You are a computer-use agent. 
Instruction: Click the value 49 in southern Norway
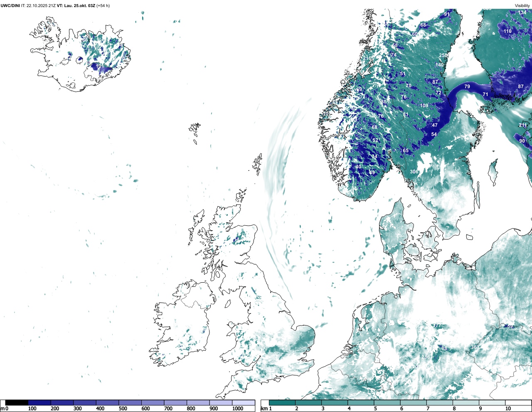pyautogui.click(x=372, y=172)
